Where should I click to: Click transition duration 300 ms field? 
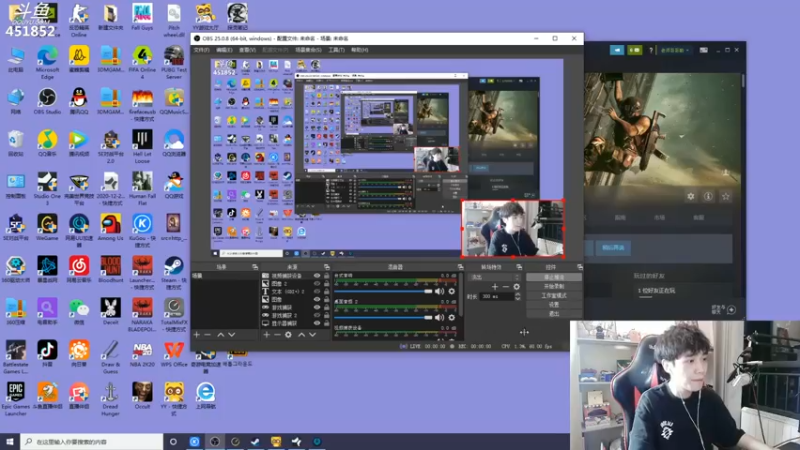496,296
